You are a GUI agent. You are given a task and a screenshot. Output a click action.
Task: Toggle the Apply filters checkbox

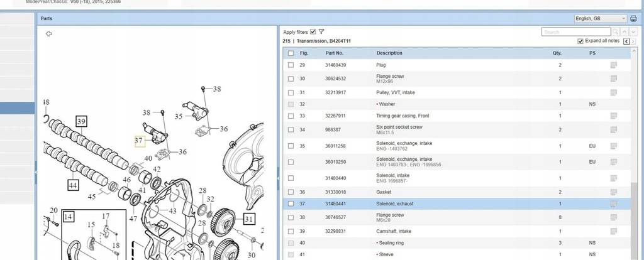313,31
